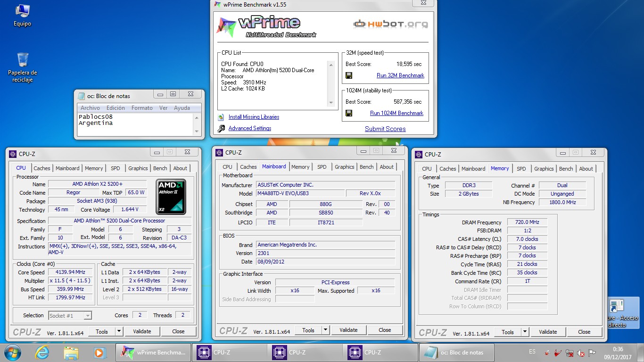Switch to first CPU-Z taskbar button
The height and width of the screenshot is (362, 644).
[230, 352]
